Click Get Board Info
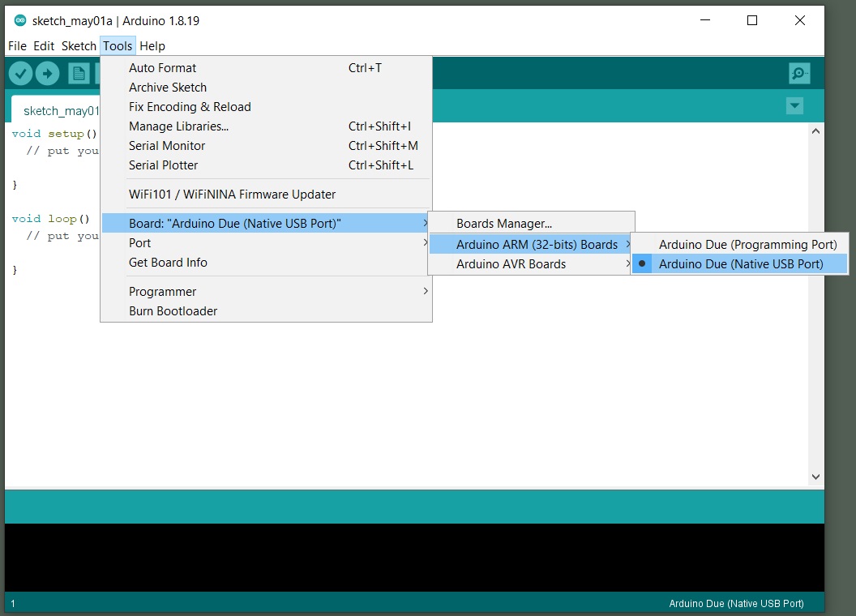This screenshot has height=616, width=856. tap(168, 263)
